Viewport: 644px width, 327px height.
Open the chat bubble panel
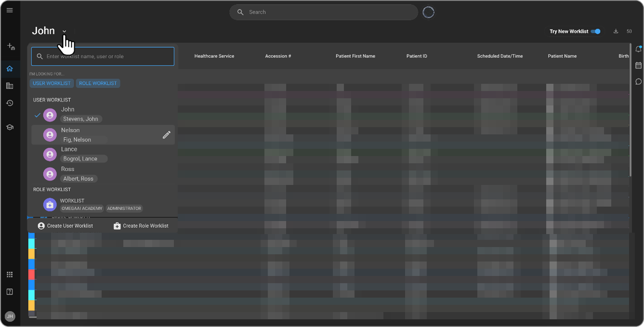pyautogui.click(x=638, y=81)
